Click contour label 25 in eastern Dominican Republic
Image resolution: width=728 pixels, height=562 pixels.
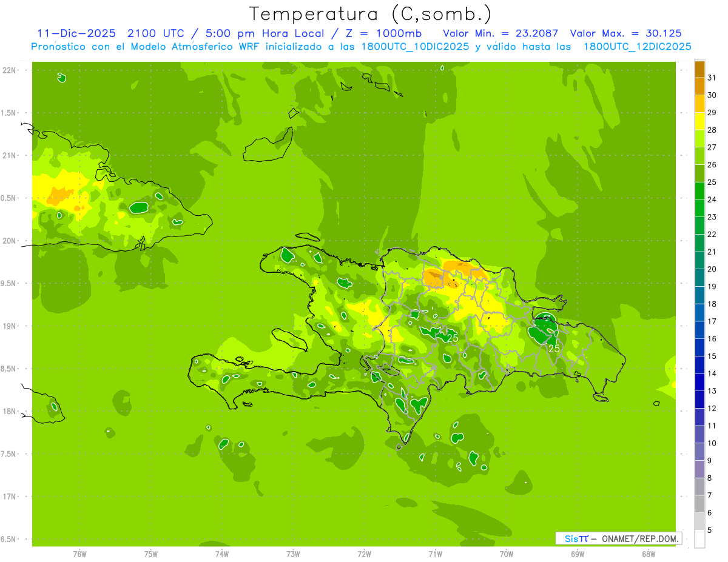click(554, 349)
